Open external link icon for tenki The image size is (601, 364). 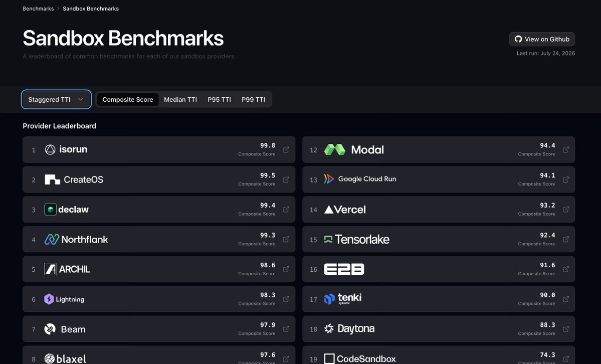tap(566, 299)
